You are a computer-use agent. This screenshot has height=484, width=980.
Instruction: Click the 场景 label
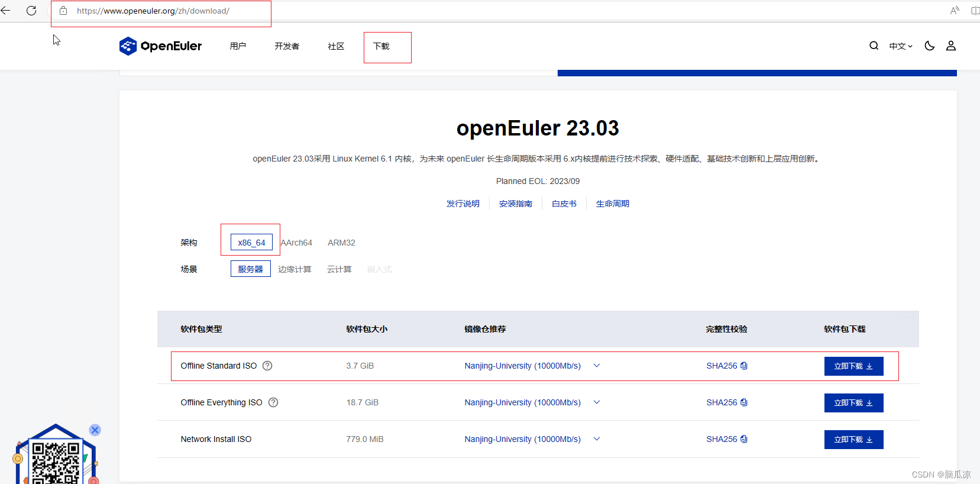189,269
